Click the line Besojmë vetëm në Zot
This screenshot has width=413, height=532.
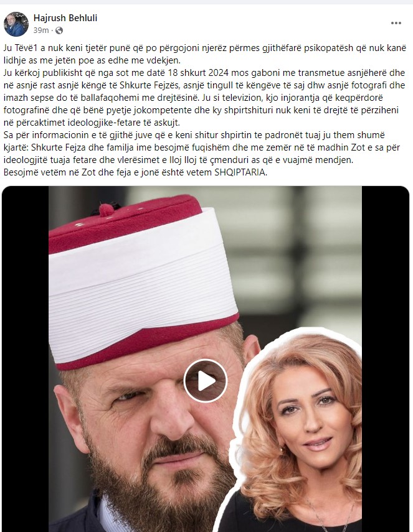(135, 172)
